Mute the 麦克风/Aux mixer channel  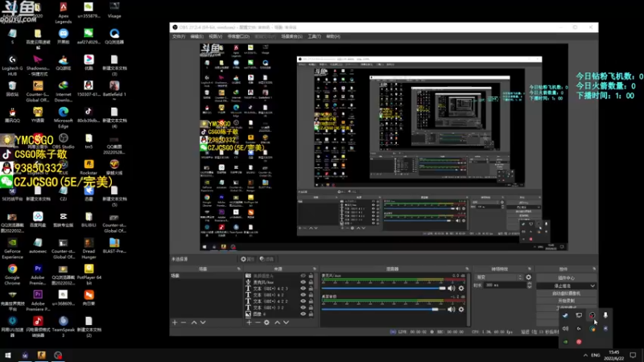(452, 288)
